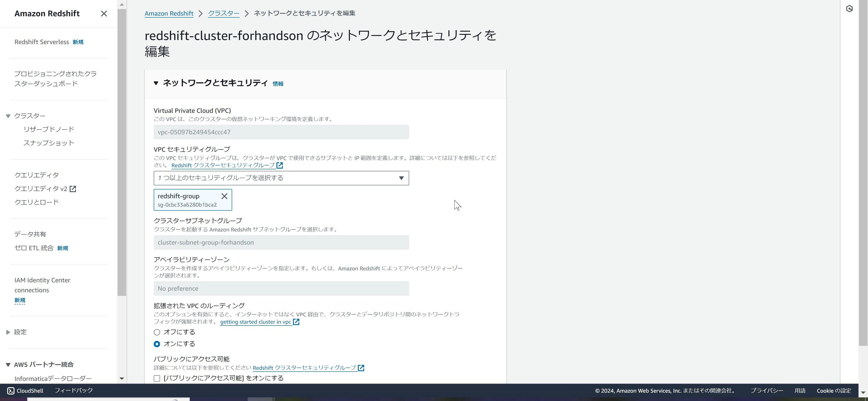The width and height of the screenshot is (868, 401).
Task: Click フィードバック in the footer
Action: (74, 390)
